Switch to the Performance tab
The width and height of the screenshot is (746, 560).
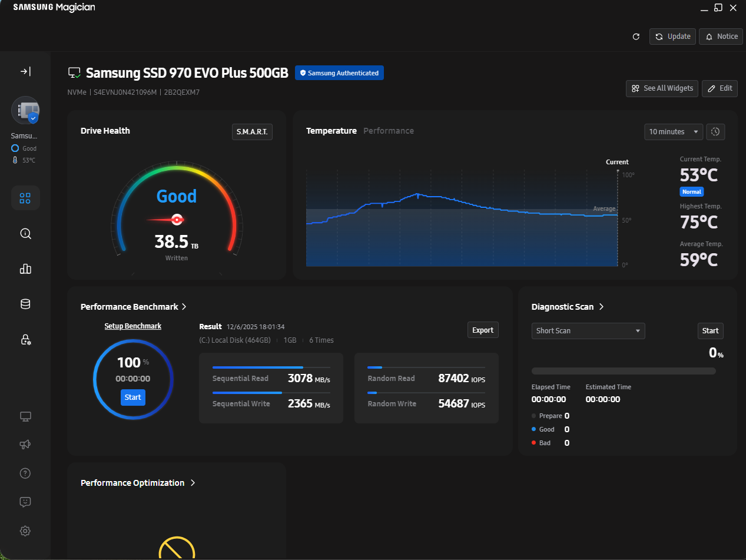(x=389, y=131)
